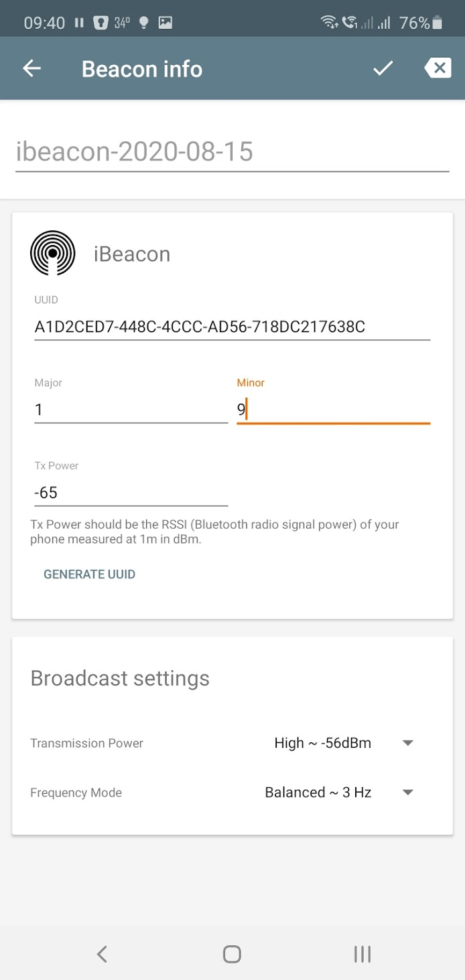Tap the Major value field
The width and height of the screenshot is (465, 980).
[x=131, y=410]
